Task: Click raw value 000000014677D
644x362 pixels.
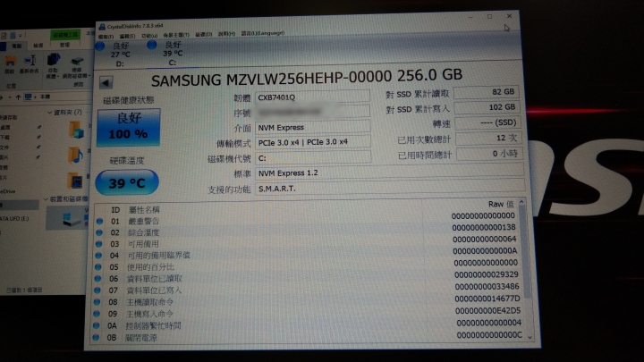Action: coord(487,299)
